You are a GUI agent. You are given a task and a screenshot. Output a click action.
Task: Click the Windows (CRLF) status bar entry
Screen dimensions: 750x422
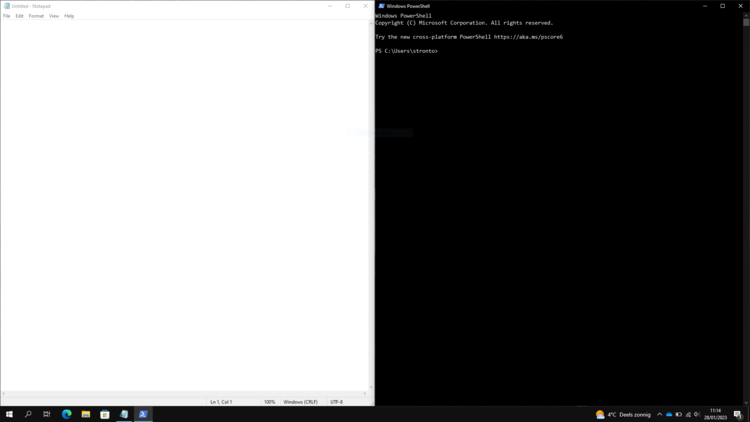coord(300,402)
